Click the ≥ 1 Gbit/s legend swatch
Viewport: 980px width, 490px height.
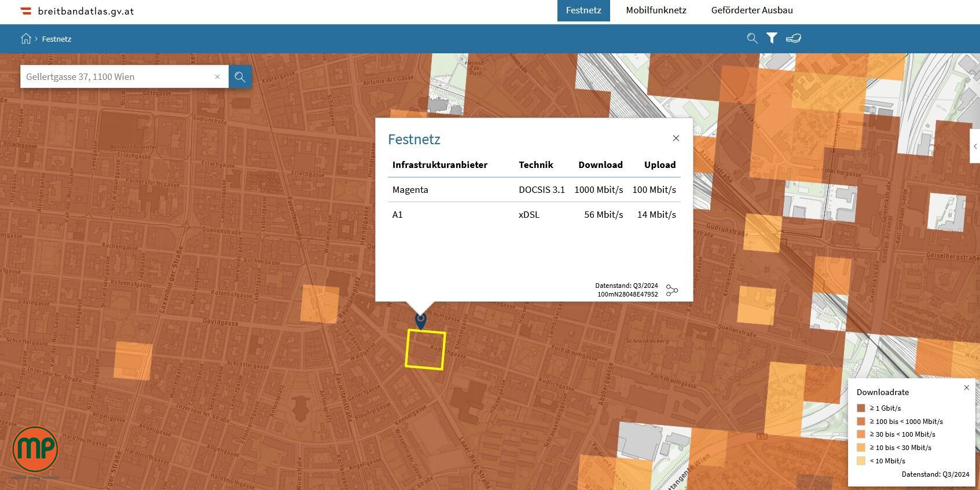(861, 408)
